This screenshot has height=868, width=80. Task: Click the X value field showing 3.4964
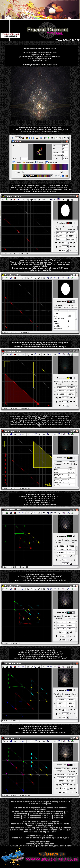pos(61,388)
